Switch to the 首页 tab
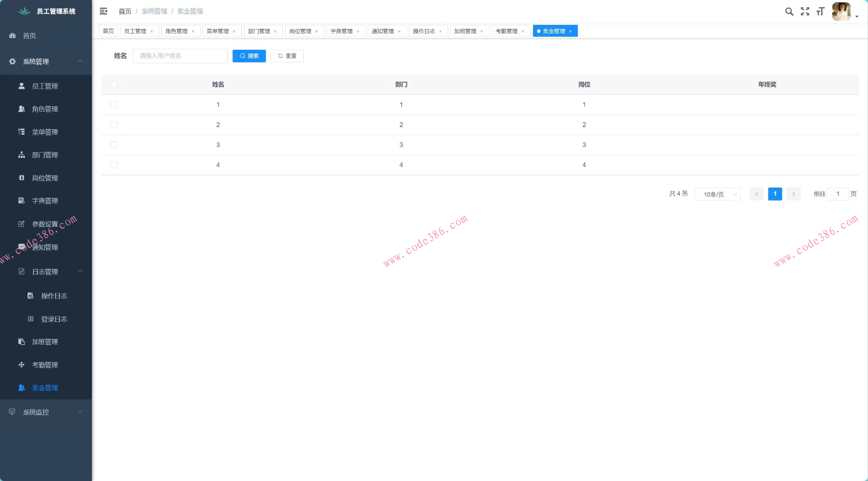Viewport: 868px width, 481px height. click(108, 31)
